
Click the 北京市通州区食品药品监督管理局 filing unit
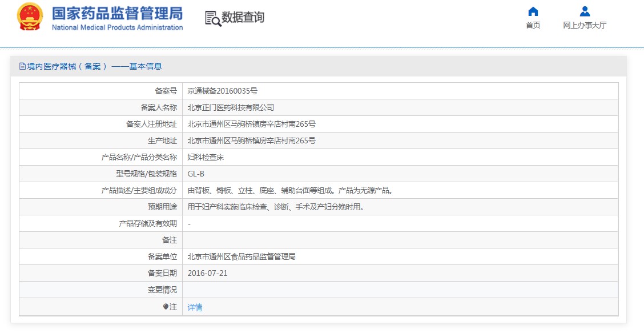pos(241,257)
